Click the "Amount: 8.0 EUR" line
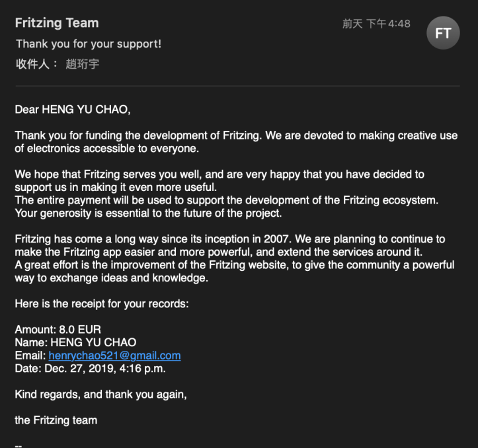478x448 pixels. [58, 329]
